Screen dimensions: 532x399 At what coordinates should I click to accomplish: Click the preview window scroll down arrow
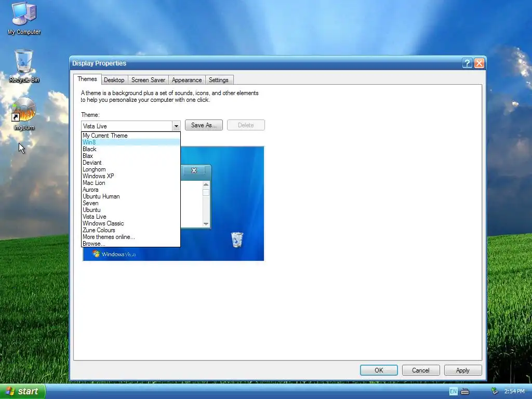(206, 224)
